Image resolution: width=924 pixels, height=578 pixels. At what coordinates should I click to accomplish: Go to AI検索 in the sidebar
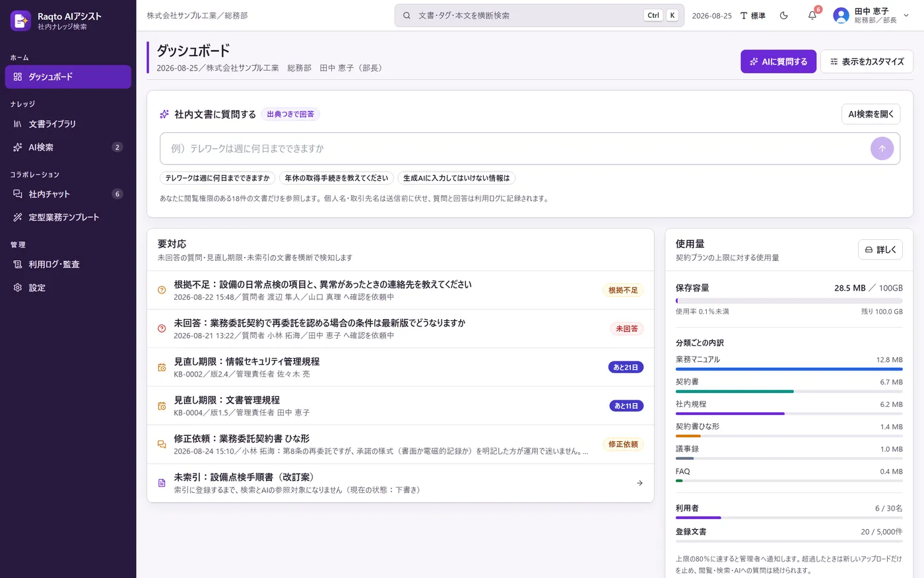(68, 147)
